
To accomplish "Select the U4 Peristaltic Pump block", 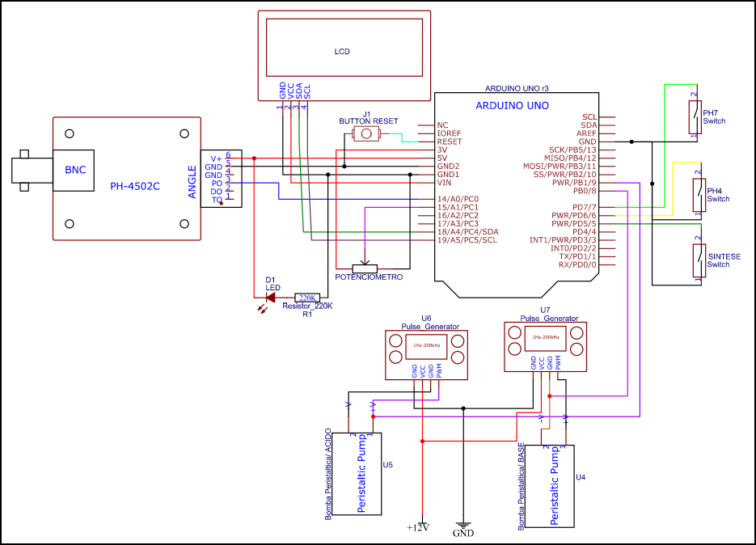I will pos(550,486).
